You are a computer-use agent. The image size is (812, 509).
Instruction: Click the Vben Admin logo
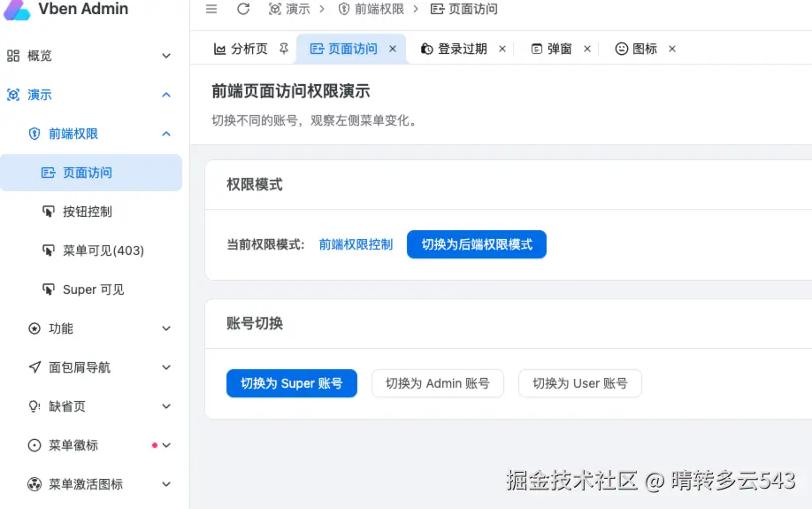[17, 10]
